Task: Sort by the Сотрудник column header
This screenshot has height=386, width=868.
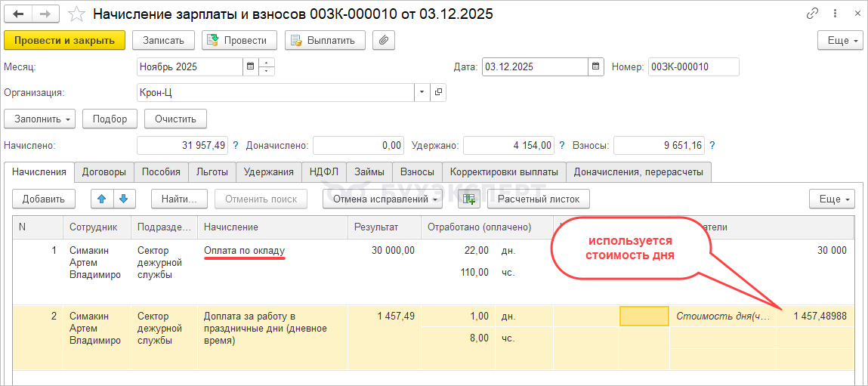Action: tap(97, 227)
